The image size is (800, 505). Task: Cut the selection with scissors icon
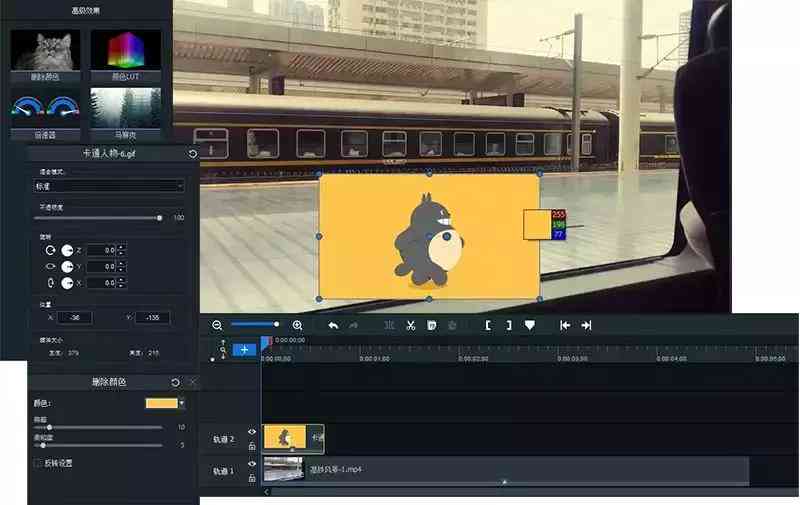[411, 325]
